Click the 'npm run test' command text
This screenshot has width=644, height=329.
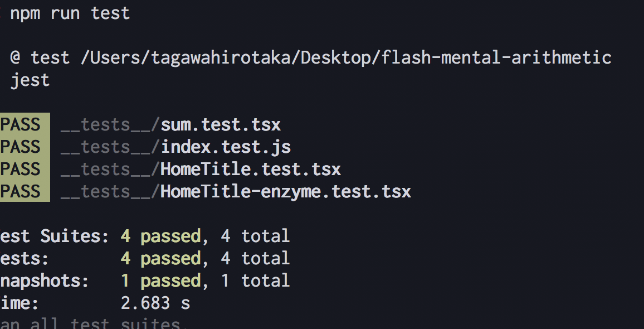[x=70, y=13]
